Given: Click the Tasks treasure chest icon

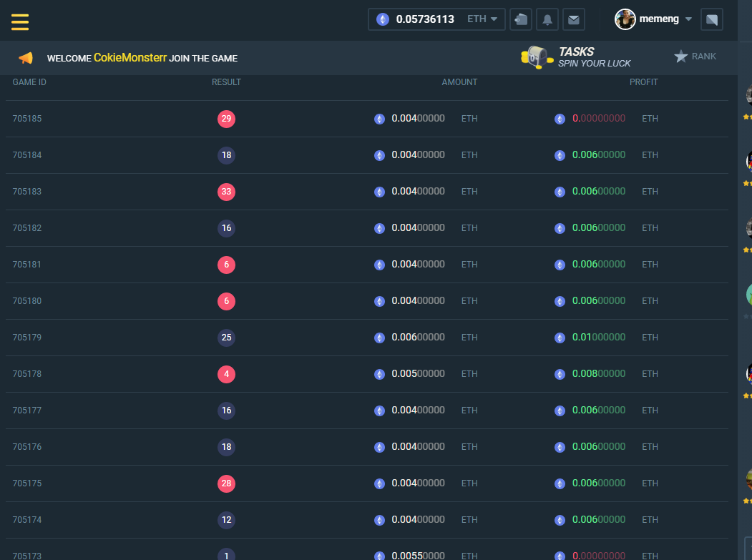Looking at the screenshot, I should (534, 57).
